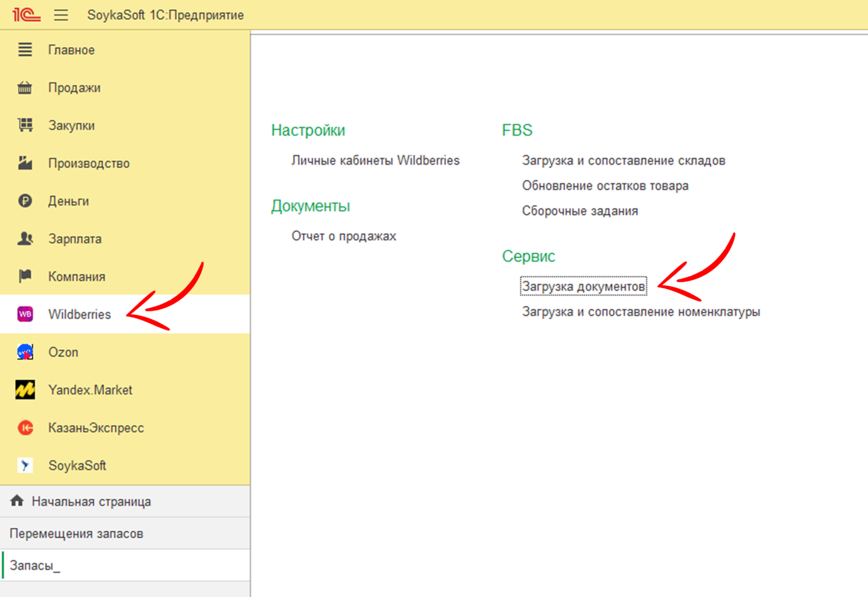The height and width of the screenshot is (597, 868).
Task: Click the Главное section icon
Action: [25, 50]
